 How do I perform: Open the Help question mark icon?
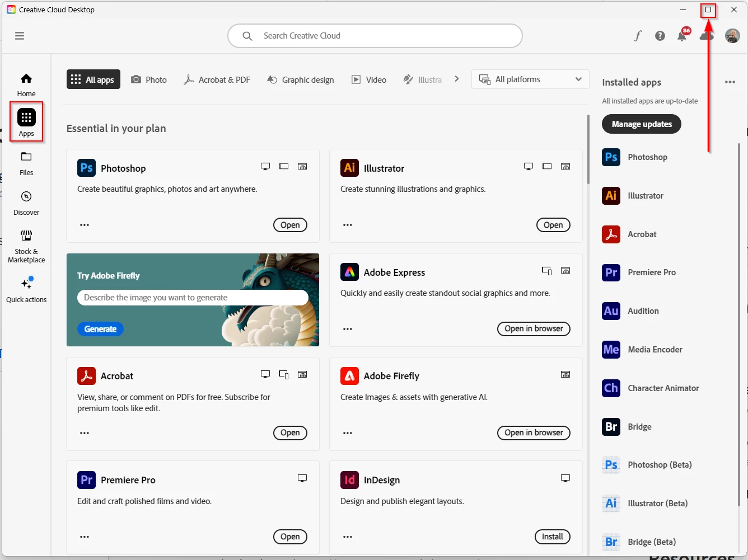(x=660, y=36)
